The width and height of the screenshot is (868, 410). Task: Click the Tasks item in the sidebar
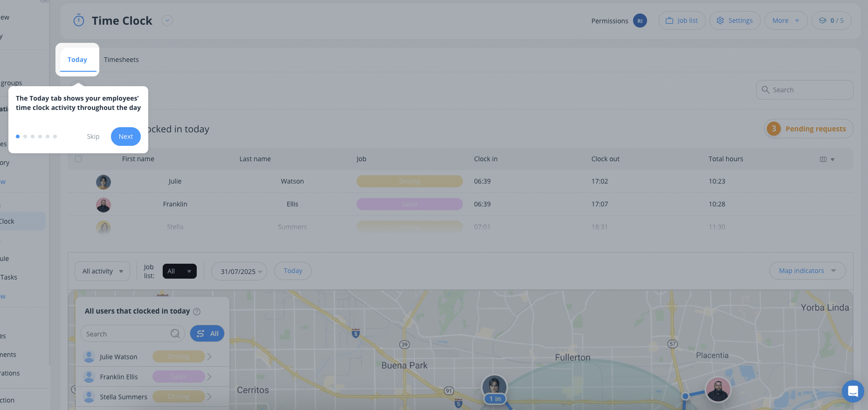9,277
